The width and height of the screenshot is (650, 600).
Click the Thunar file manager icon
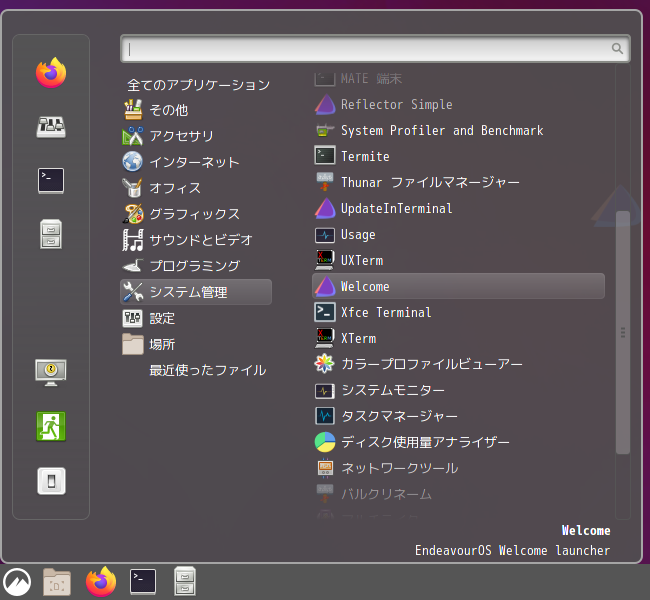tap(325, 182)
